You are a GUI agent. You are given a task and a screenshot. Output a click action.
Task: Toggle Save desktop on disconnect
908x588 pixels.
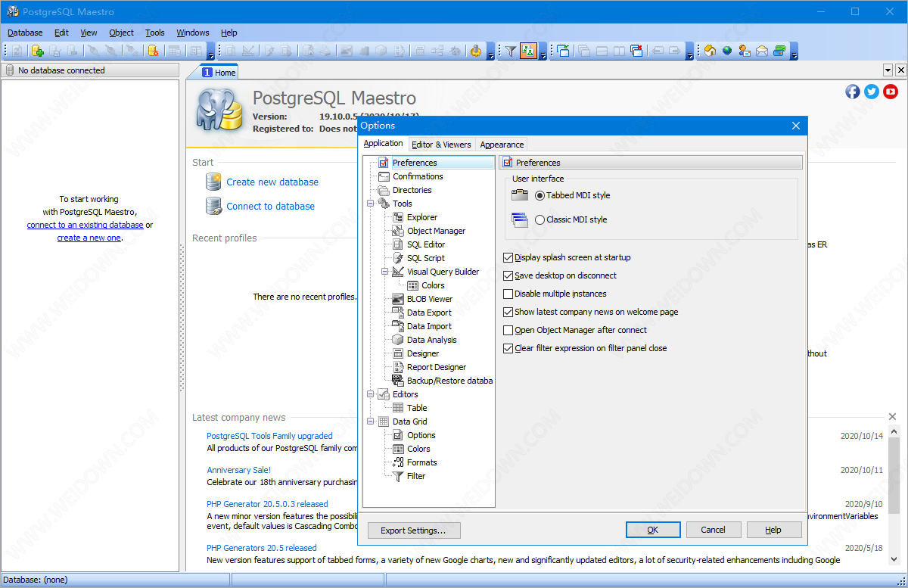pyautogui.click(x=508, y=275)
